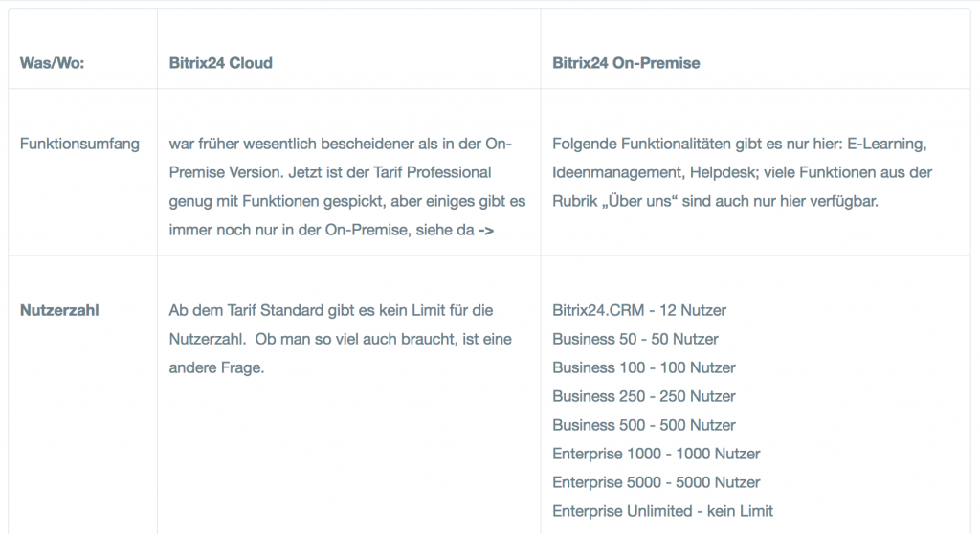Click the -> arrow after 'siehe da'
This screenshot has width=980, height=534.
[x=486, y=231]
